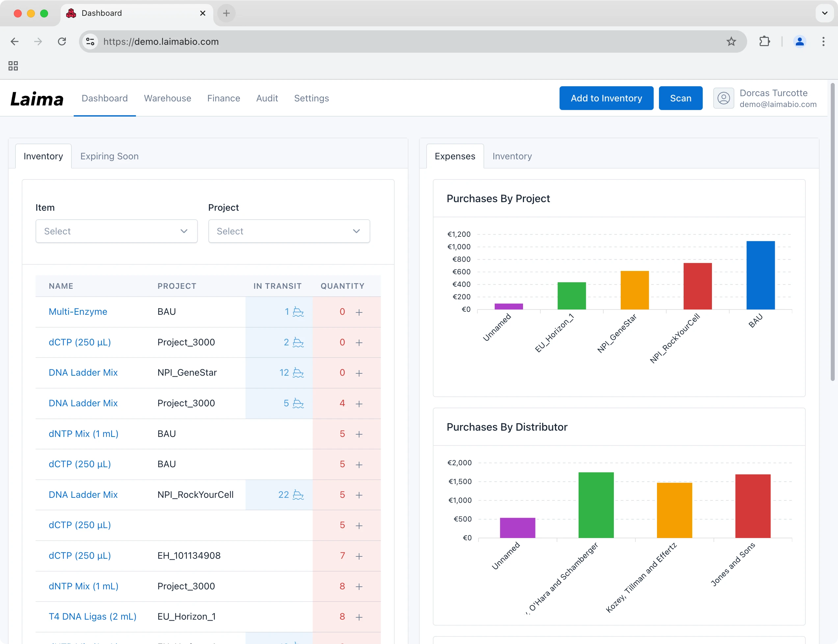Sort by the QUANTITY column header

342,286
